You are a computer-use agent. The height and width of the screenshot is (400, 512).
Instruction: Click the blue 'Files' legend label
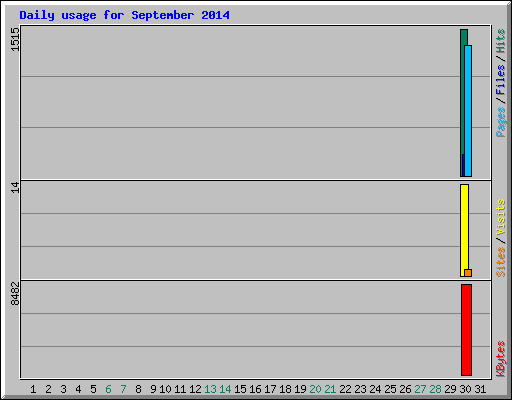click(x=500, y=79)
